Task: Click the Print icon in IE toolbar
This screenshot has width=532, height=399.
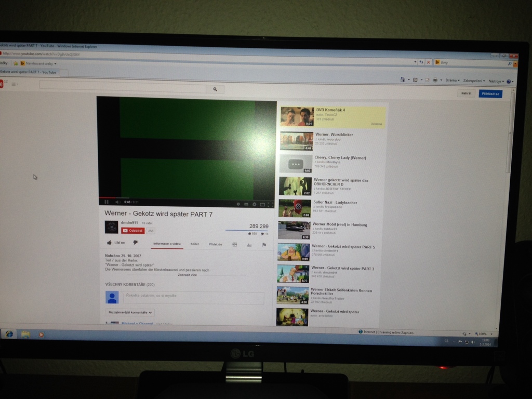Action: point(435,80)
